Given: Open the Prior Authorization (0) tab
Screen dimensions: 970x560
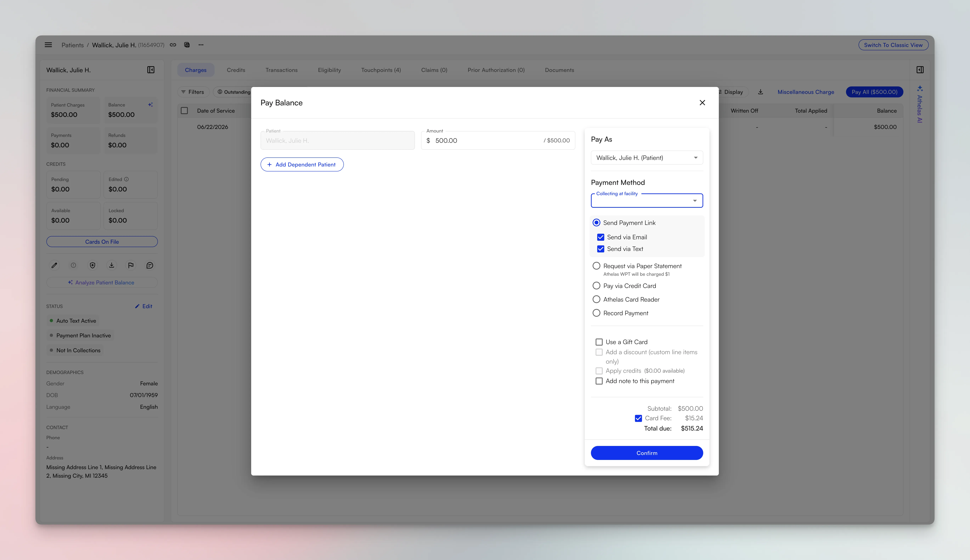Looking at the screenshot, I should [496, 70].
